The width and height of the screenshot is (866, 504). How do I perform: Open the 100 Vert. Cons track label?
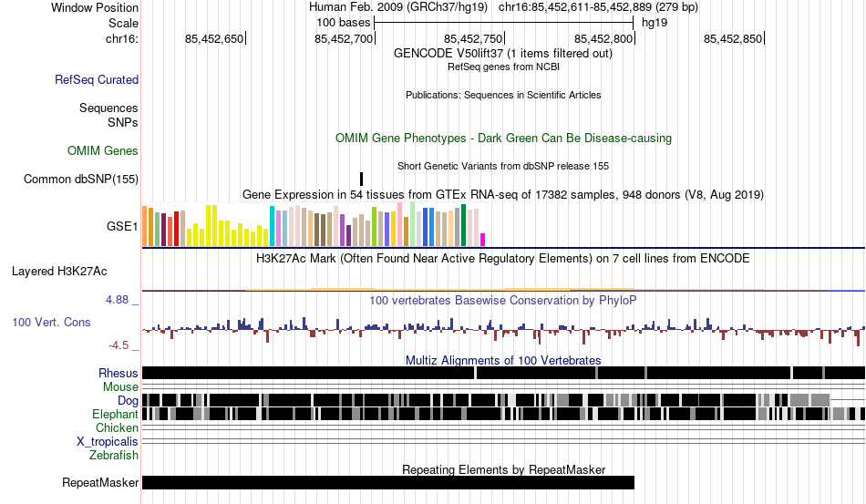[51, 322]
